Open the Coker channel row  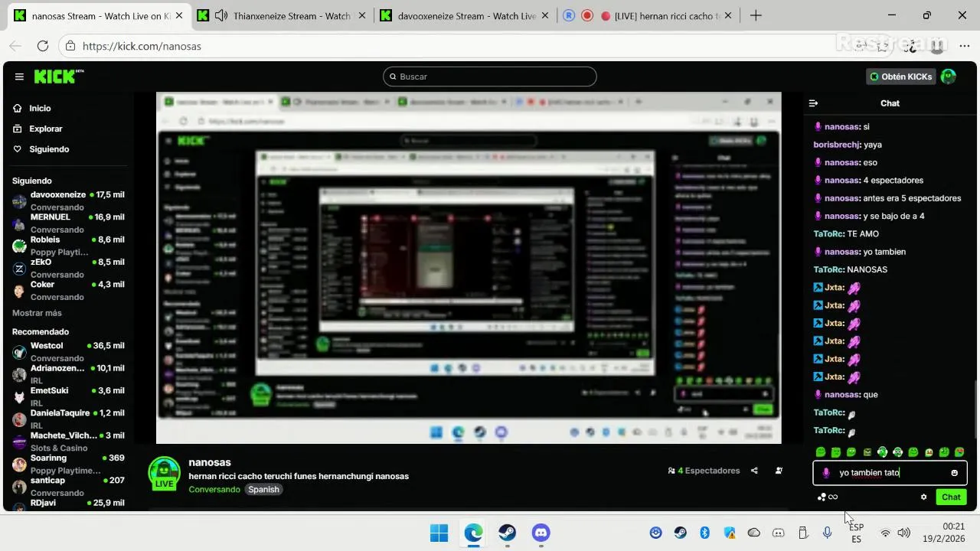[x=67, y=290]
